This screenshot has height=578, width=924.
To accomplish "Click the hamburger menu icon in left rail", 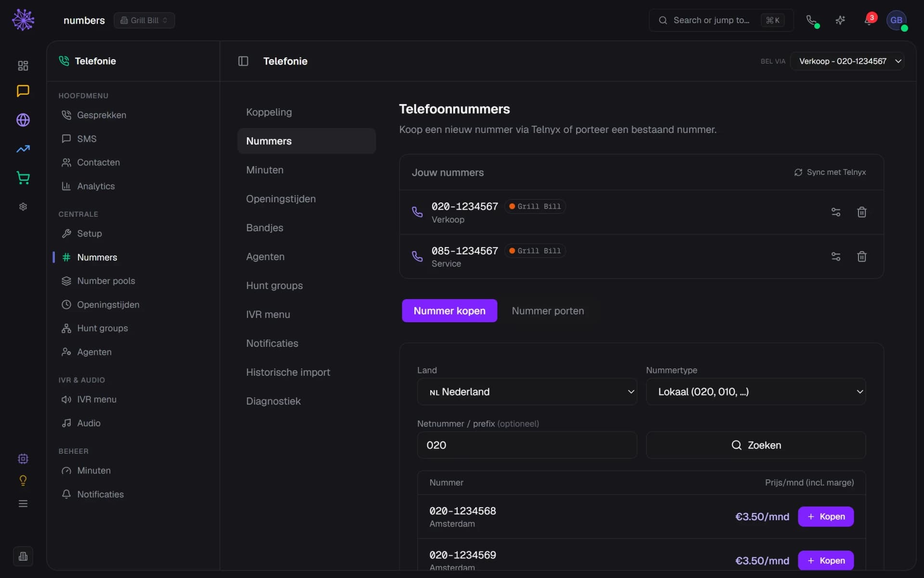I will [23, 503].
